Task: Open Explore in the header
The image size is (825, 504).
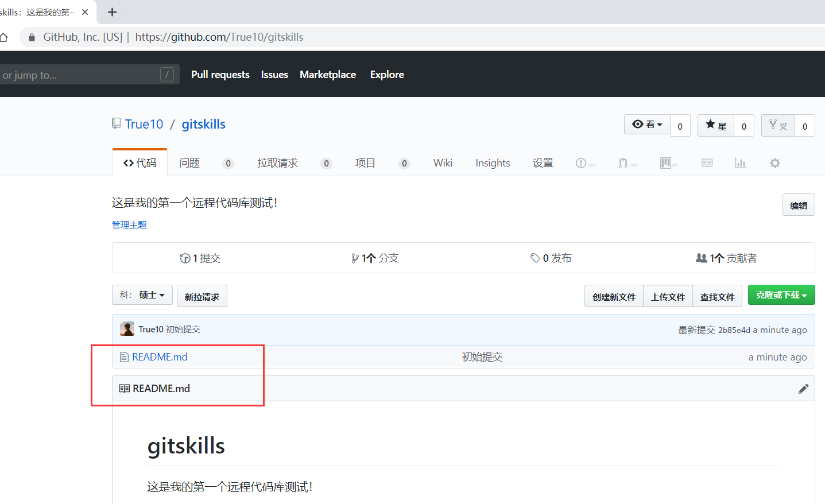Action: 387,75
